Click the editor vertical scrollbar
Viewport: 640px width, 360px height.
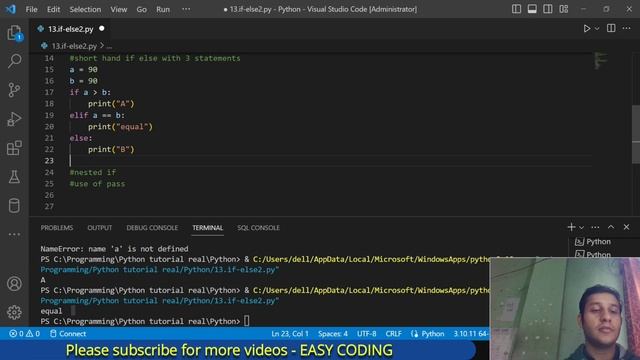coord(636,135)
